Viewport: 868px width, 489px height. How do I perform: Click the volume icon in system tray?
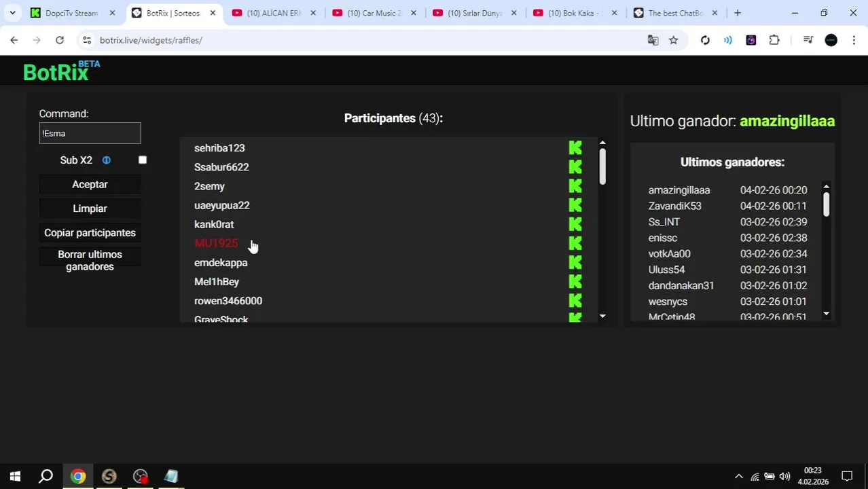click(784, 477)
